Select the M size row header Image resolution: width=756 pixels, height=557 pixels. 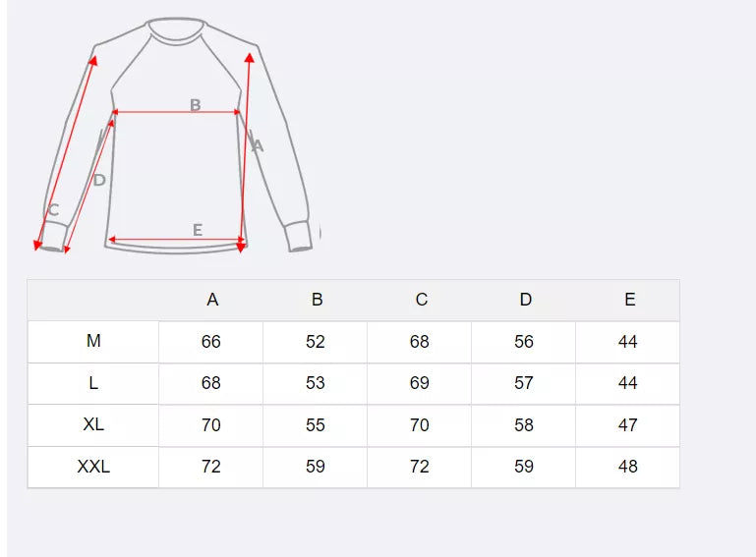93,341
